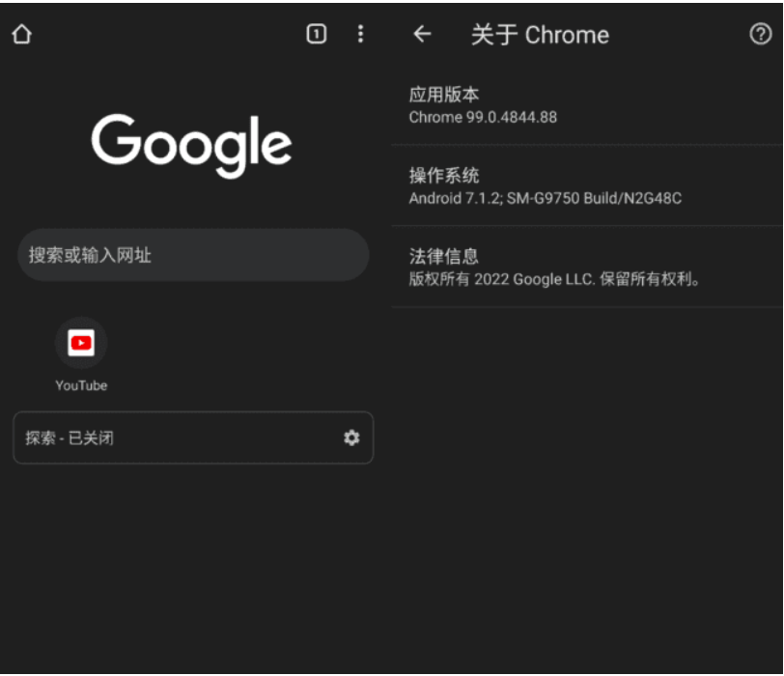Open the tab switcher showing 1 tab

click(316, 34)
